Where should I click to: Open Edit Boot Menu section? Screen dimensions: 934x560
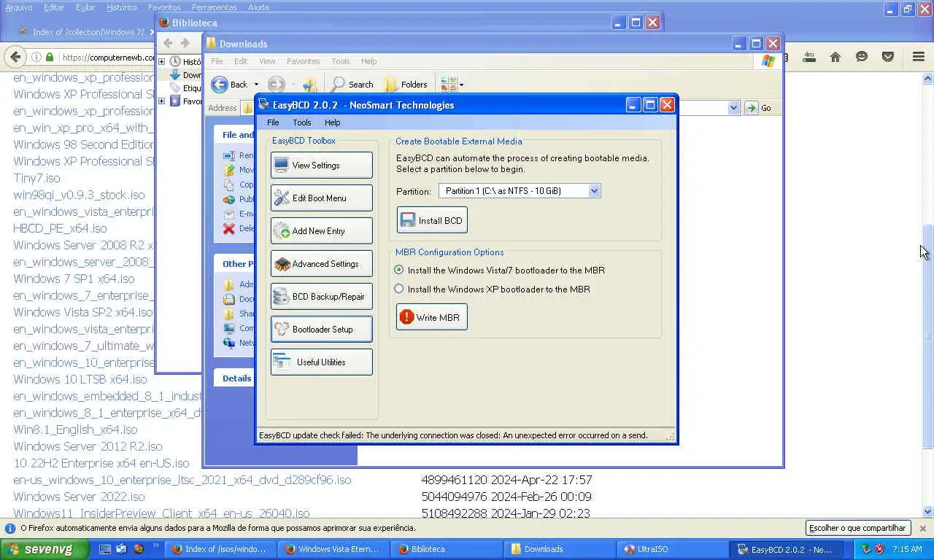[321, 198]
